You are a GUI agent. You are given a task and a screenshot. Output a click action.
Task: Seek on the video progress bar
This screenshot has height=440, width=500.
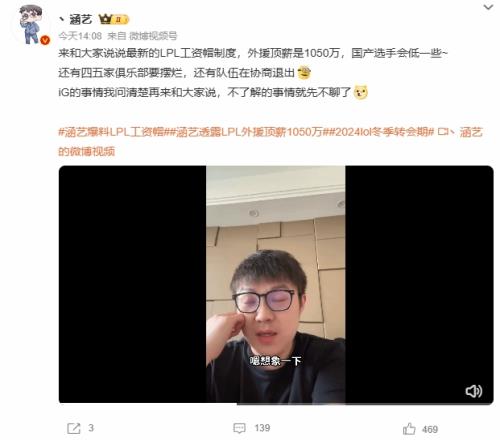pyautogui.click(x=276, y=403)
